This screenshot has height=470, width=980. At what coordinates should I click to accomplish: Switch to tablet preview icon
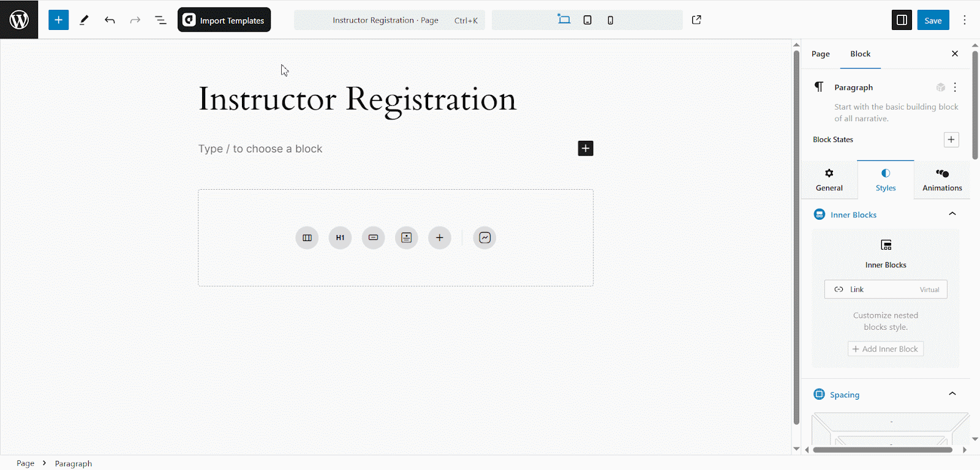click(x=587, y=20)
